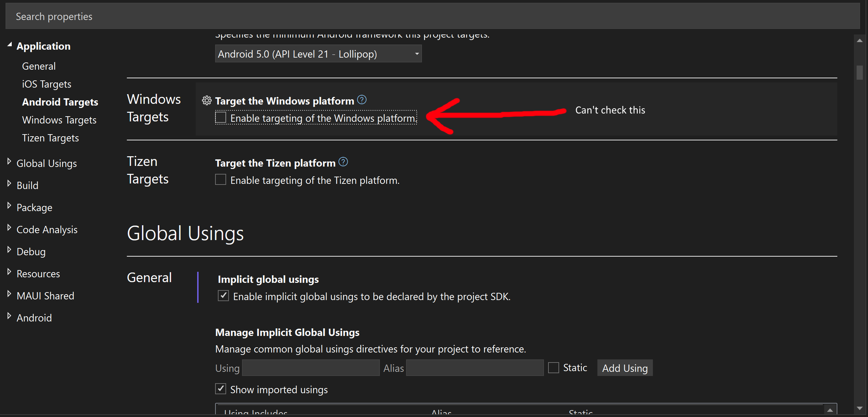Select General under Application
The image size is (868, 417).
tap(39, 66)
